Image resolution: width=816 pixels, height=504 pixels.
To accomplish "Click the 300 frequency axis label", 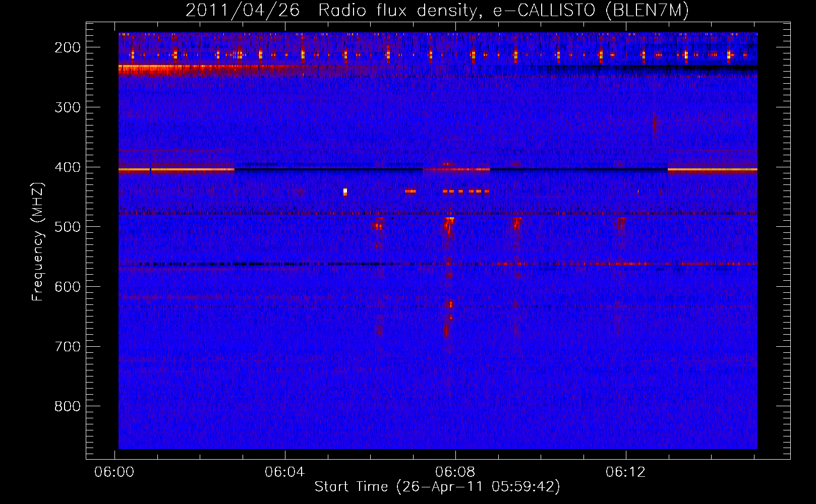I will pyautogui.click(x=68, y=107).
